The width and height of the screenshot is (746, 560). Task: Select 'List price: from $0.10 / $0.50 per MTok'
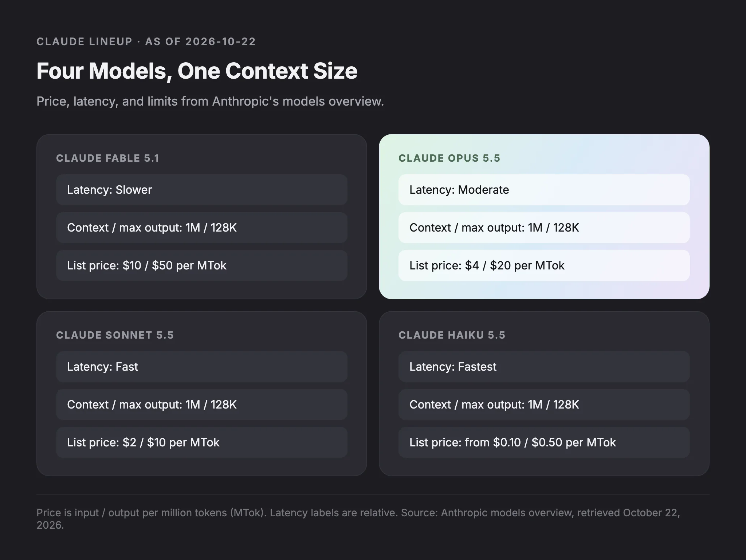(544, 442)
